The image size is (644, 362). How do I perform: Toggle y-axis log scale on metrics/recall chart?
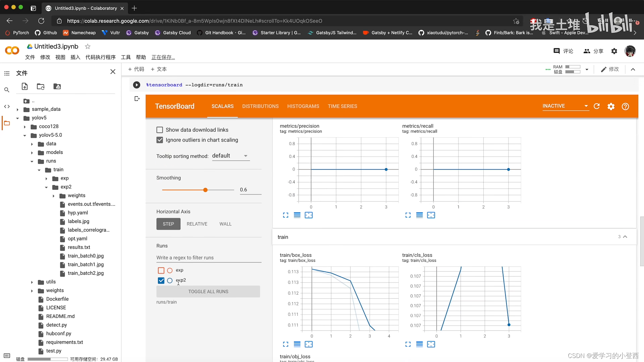coord(419,215)
